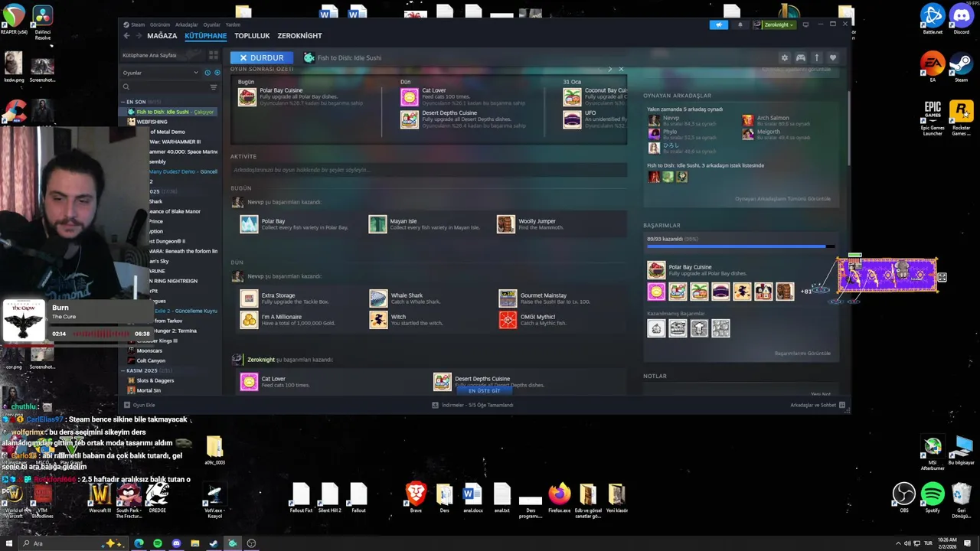
Task: View all friends who play link
Action: 782,199
